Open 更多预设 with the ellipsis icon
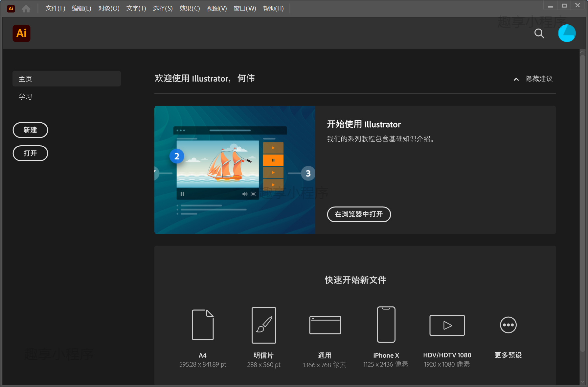 pyautogui.click(x=508, y=325)
